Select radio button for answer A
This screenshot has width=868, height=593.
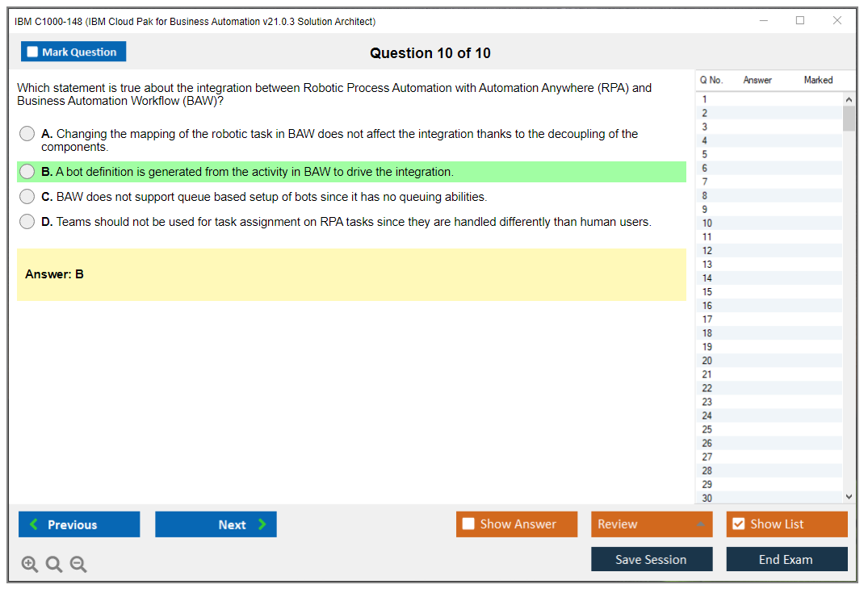[x=27, y=134]
